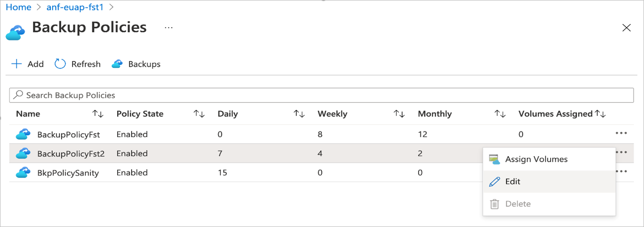Sort by Policy State column arrows
This screenshot has height=227, width=644.
point(199,114)
